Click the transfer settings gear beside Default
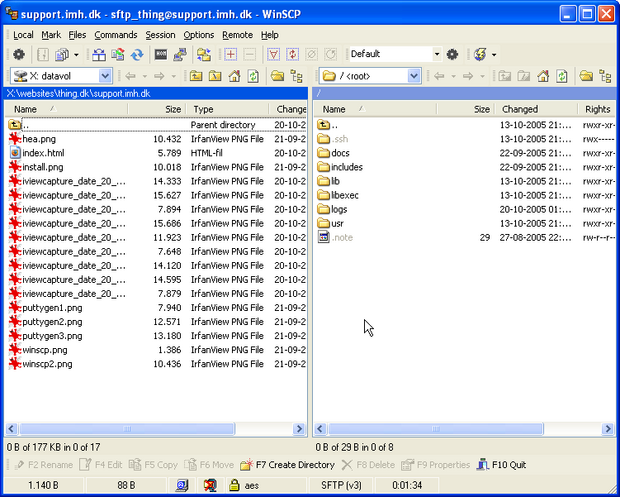Viewport: 620px width, 497px height. click(452, 54)
